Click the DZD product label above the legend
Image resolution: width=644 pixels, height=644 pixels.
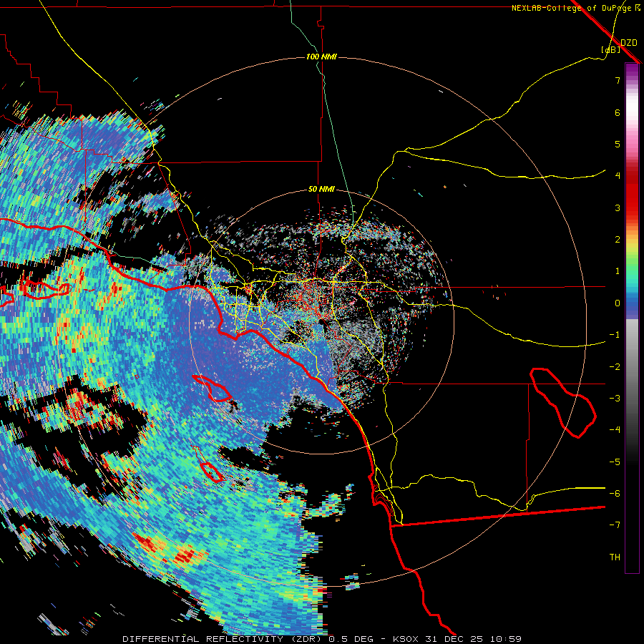tap(629, 42)
